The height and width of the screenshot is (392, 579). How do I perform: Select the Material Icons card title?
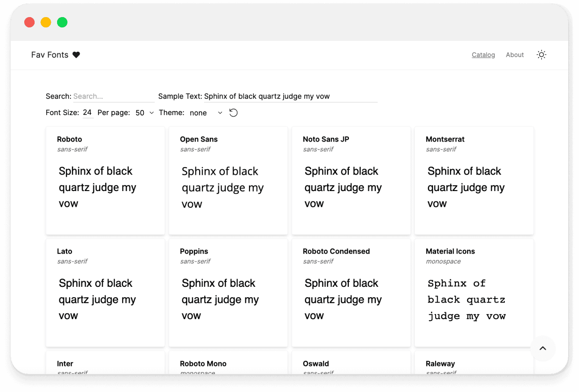[x=450, y=251]
